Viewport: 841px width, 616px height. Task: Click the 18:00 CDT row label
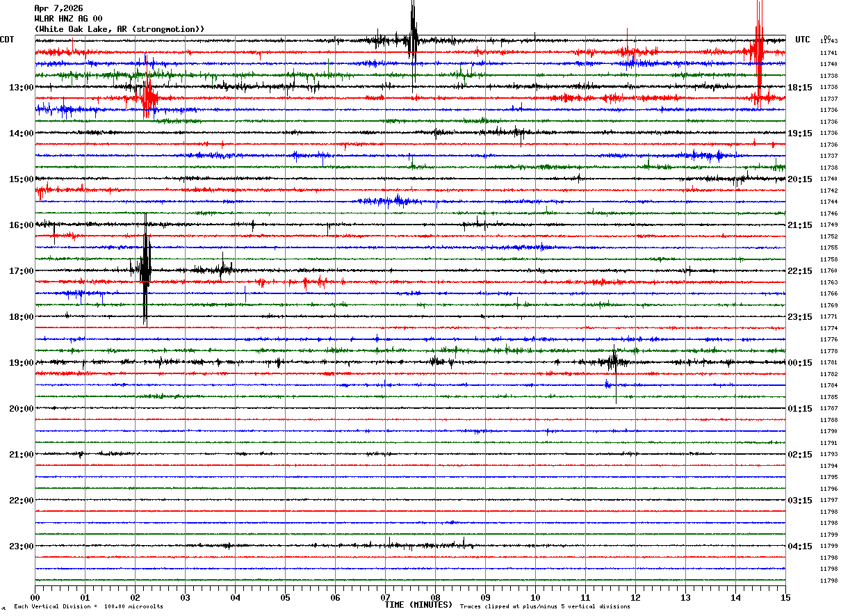coord(21,316)
